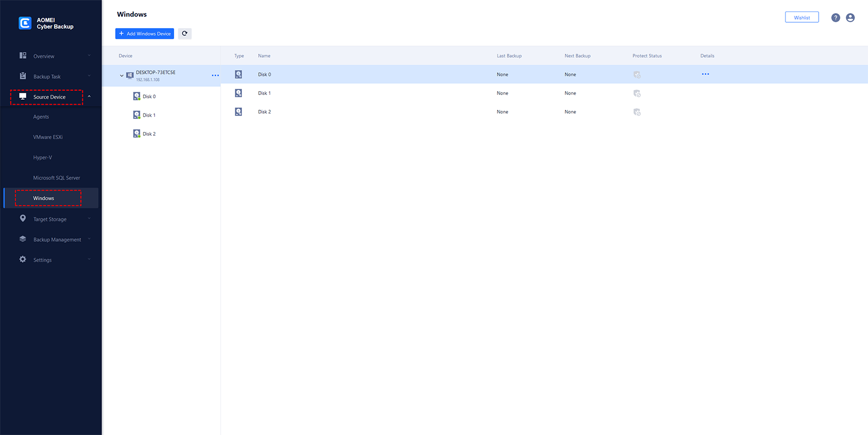The width and height of the screenshot is (868, 435).
Task: Click the Disk 0 icon in device tree
Action: (x=137, y=96)
